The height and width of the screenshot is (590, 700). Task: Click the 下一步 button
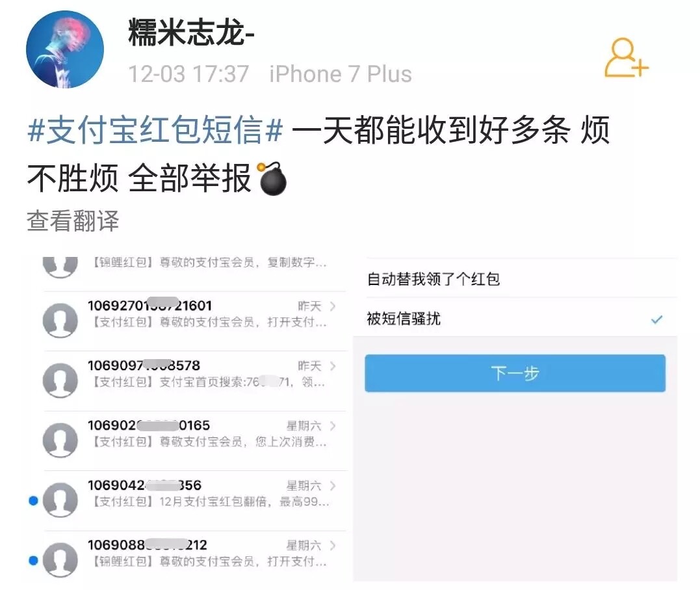[515, 373]
